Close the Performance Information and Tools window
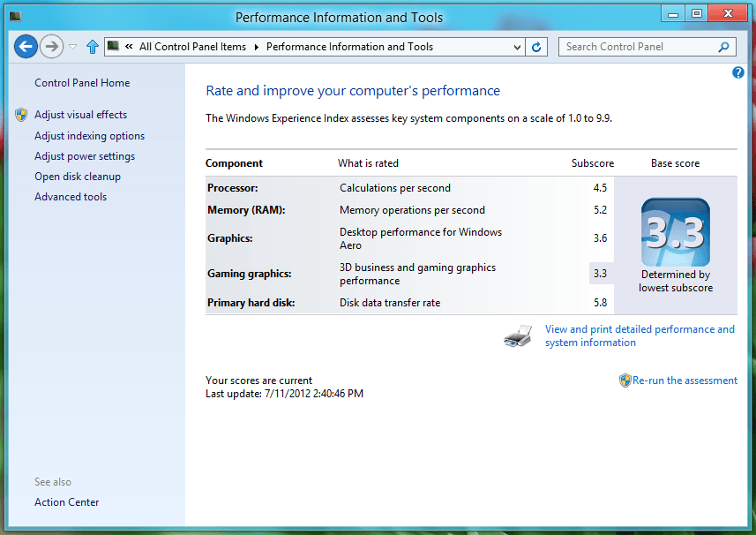Viewport: 756px width, 535px height. pos(728,13)
